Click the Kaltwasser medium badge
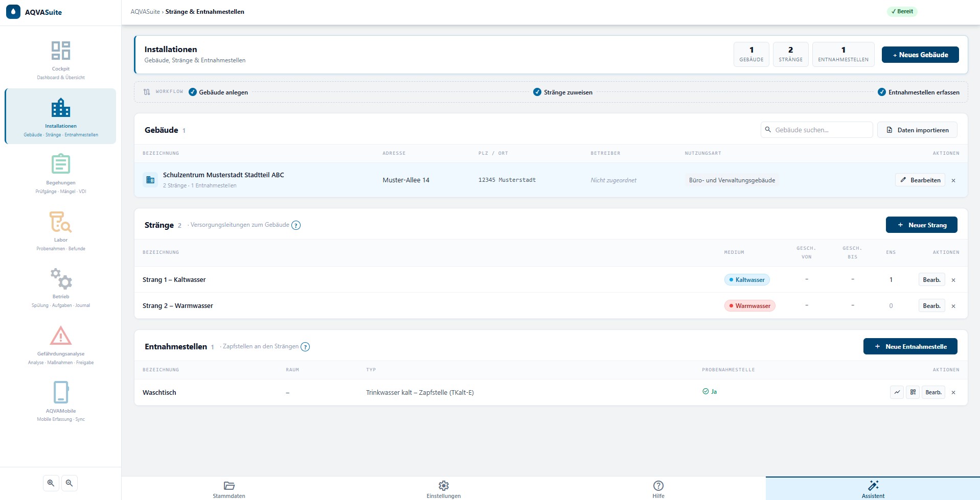The width and height of the screenshot is (980, 500). click(747, 280)
